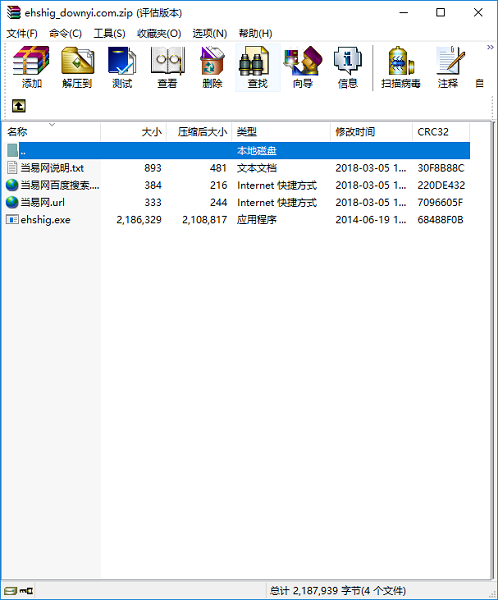Click the globe icon of 当易网.url
Image resolution: width=498 pixels, height=600 pixels.
tap(12, 202)
